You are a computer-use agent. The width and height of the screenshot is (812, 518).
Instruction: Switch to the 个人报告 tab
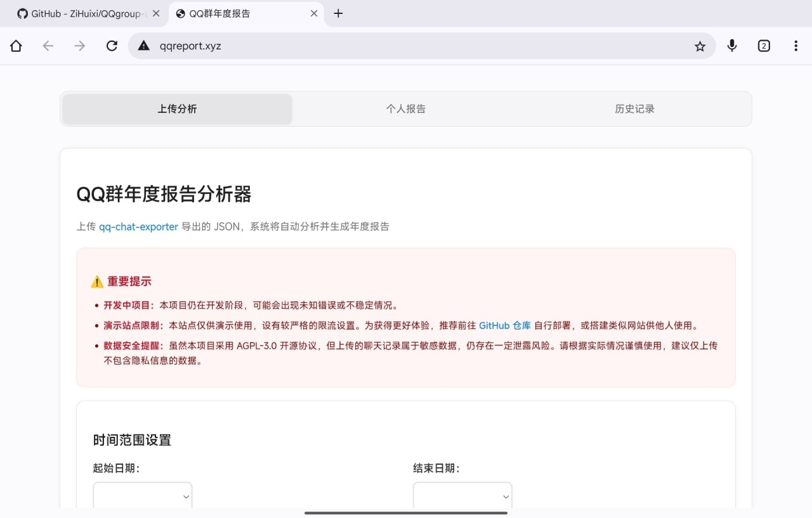[406, 109]
